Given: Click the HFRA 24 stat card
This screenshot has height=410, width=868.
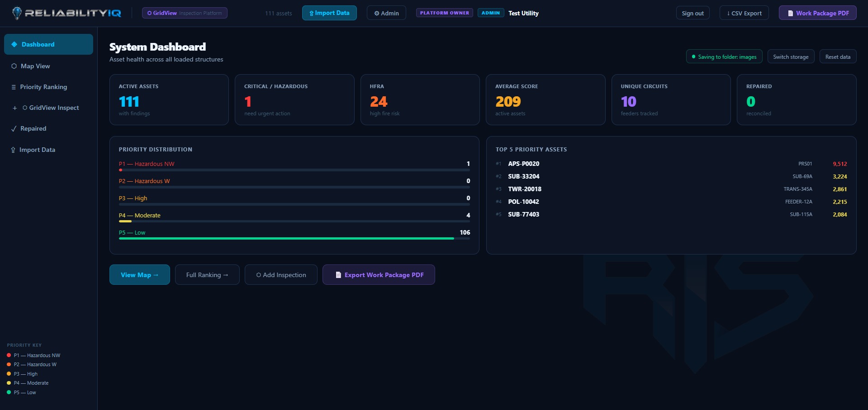Looking at the screenshot, I should pos(420,99).
